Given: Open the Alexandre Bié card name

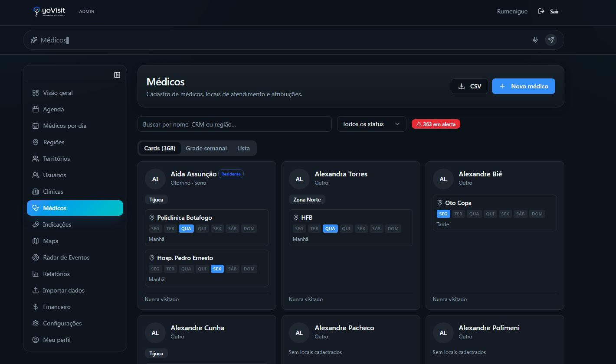Looking at the screenshot, I should point(480,174).
